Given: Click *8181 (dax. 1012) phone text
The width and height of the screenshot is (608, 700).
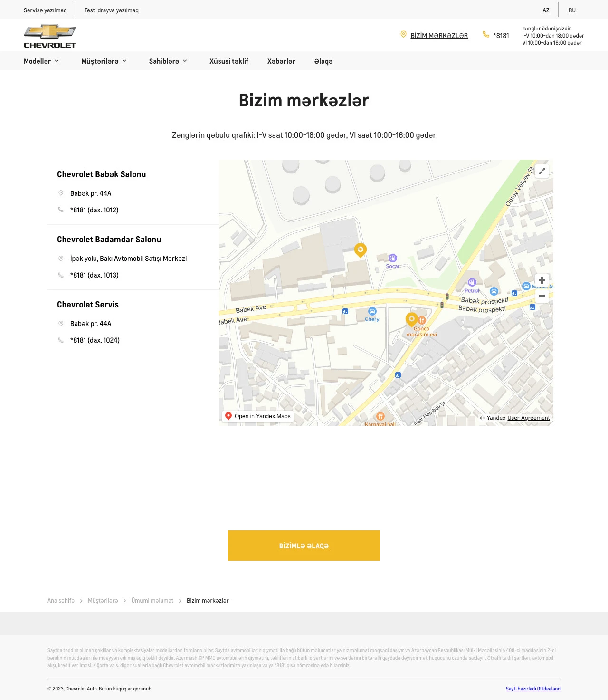Looking at the screenshot, I should click(x=95, y=210).
